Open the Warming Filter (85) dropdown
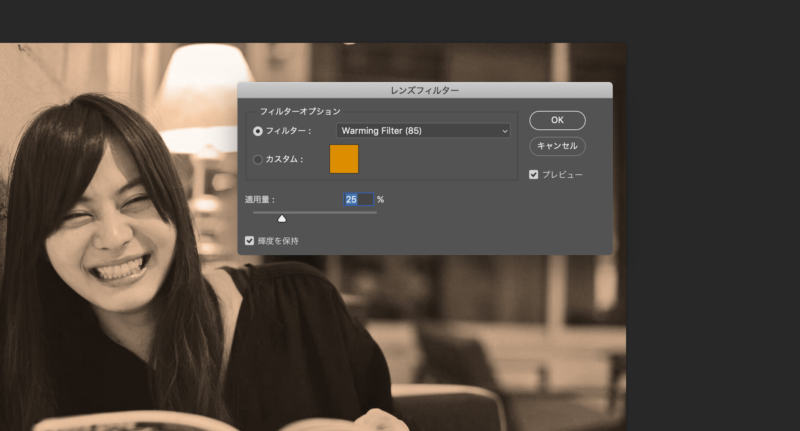 [422, 131]
